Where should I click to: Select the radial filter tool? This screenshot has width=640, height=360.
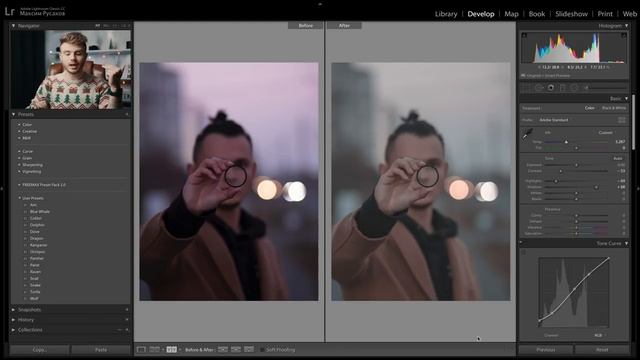[x=574, y=87]
